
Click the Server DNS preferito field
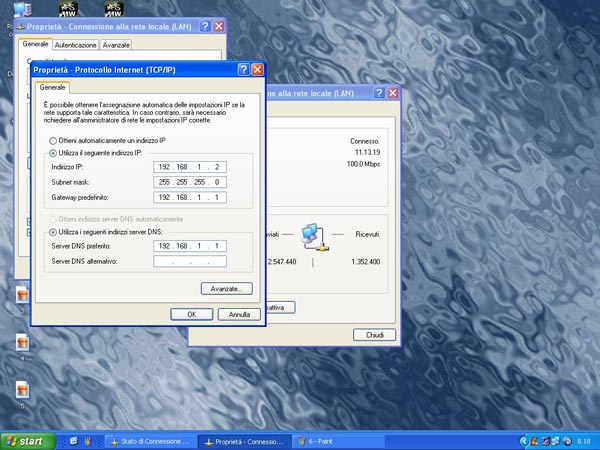[190, 246]
